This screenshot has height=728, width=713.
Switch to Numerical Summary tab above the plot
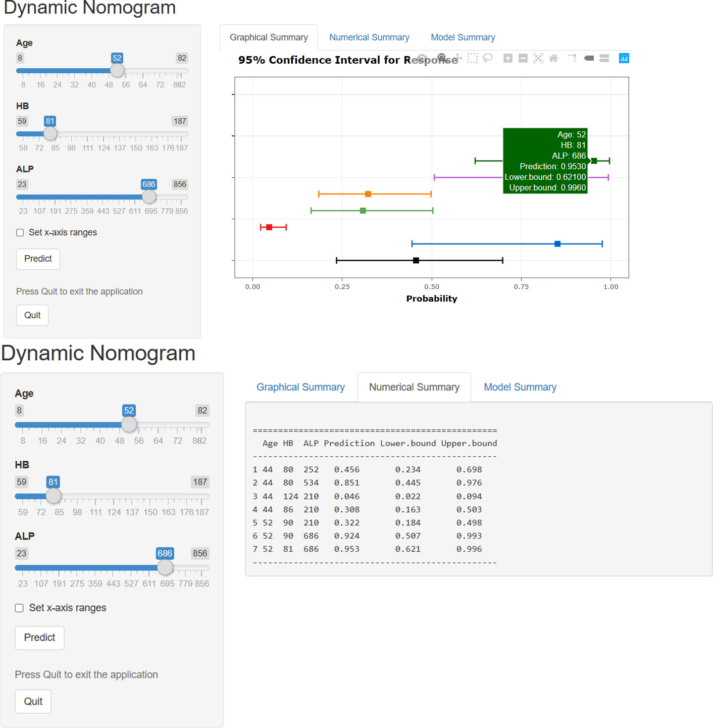(369, 37)
